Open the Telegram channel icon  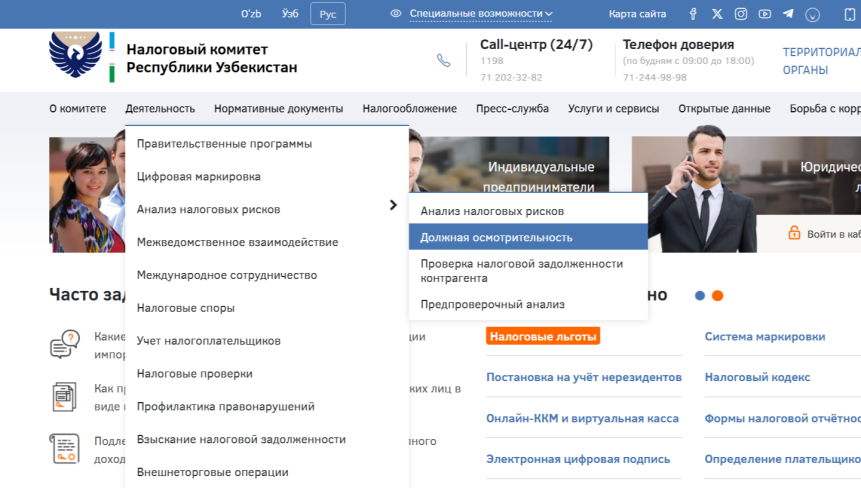[788, 14]
